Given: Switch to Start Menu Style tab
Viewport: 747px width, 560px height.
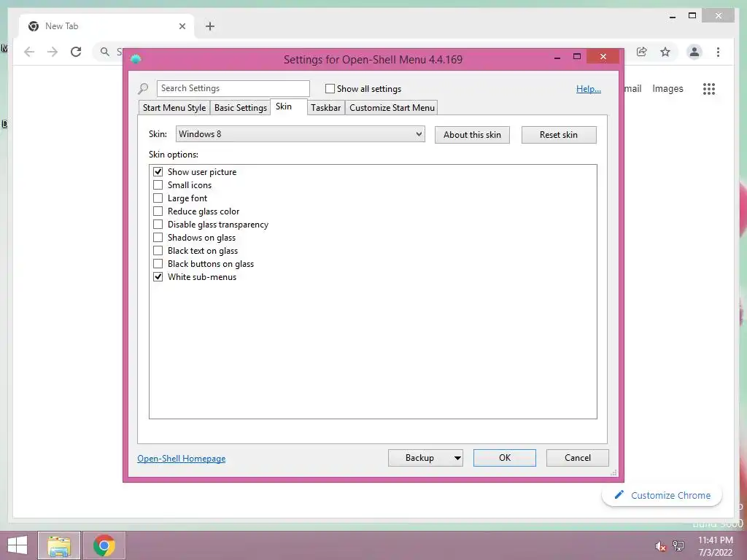Looking at the screenshot, I should point(174,108).
